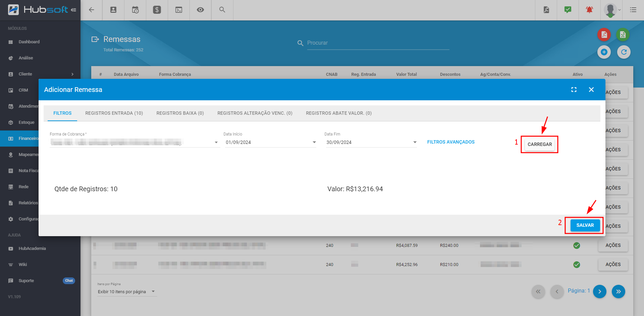Go to next page of remessas
This screenshot has height=316, width=644.
(x=599, y=292)
